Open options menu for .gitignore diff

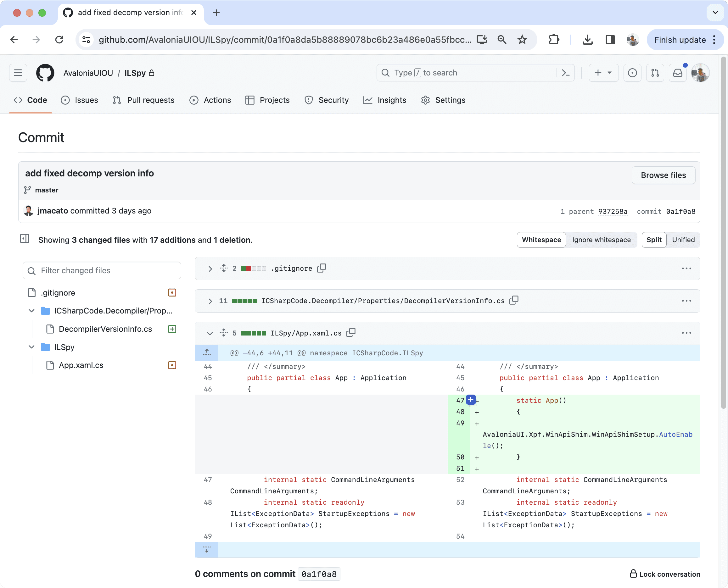point(686,268)
